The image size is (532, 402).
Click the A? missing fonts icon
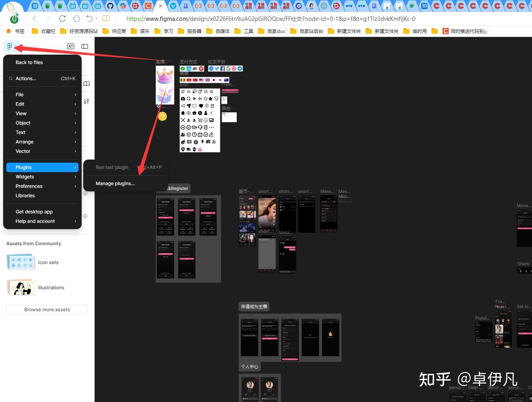(71, 46)
